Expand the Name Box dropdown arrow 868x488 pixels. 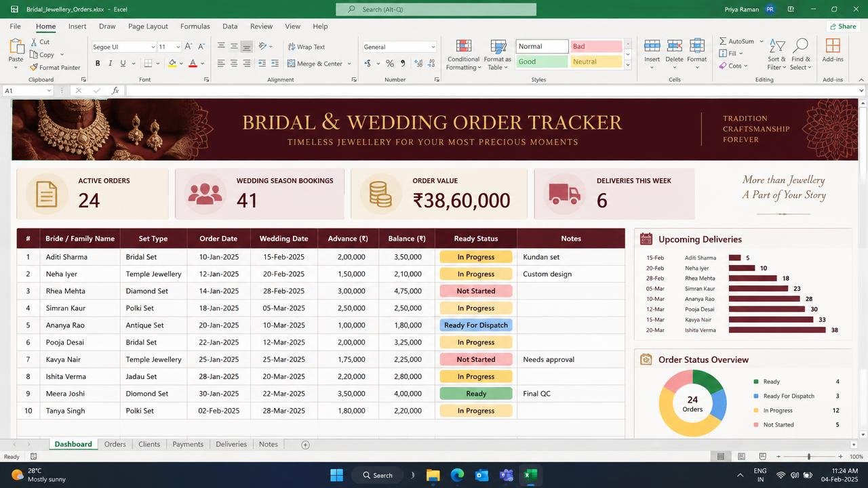(49, 91)
